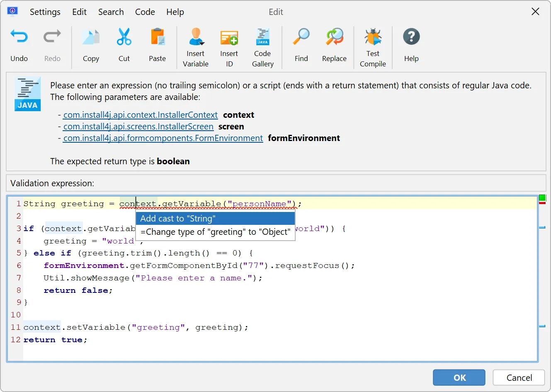Click the Redo toolbar icon

52,37
